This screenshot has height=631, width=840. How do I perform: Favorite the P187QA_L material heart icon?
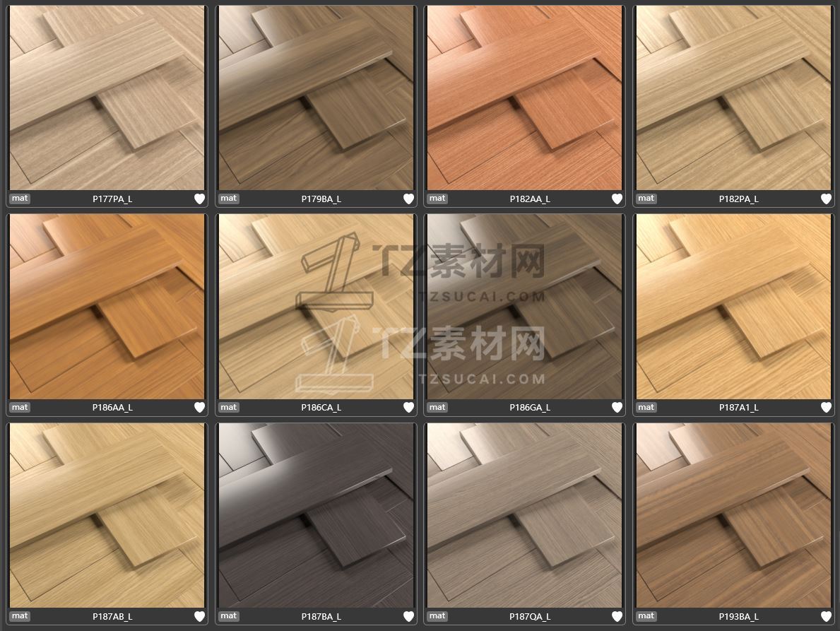tap(617, 617)
